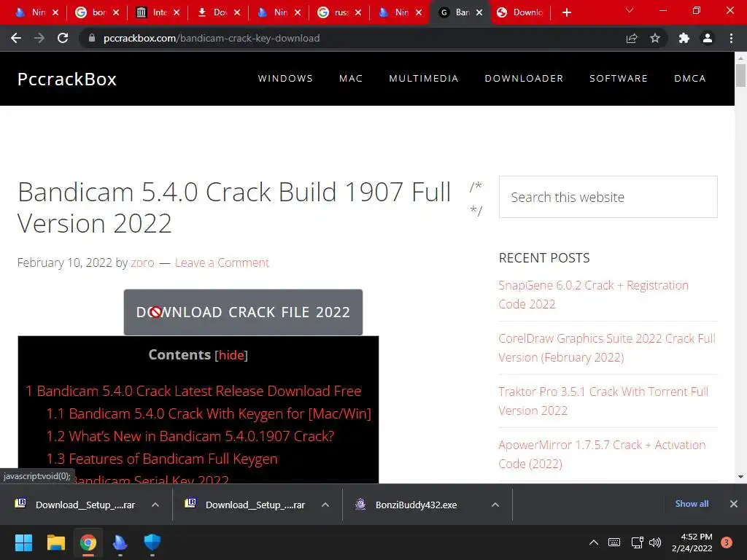Open the WINDOWS nav menu
This screenshot has height=560, width=747.
(285, 79)
